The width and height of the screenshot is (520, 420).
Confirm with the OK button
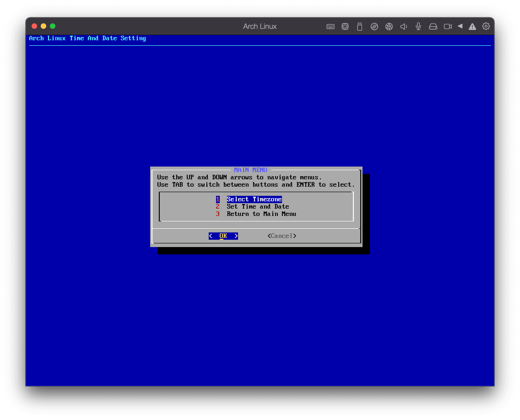(223, 236)
